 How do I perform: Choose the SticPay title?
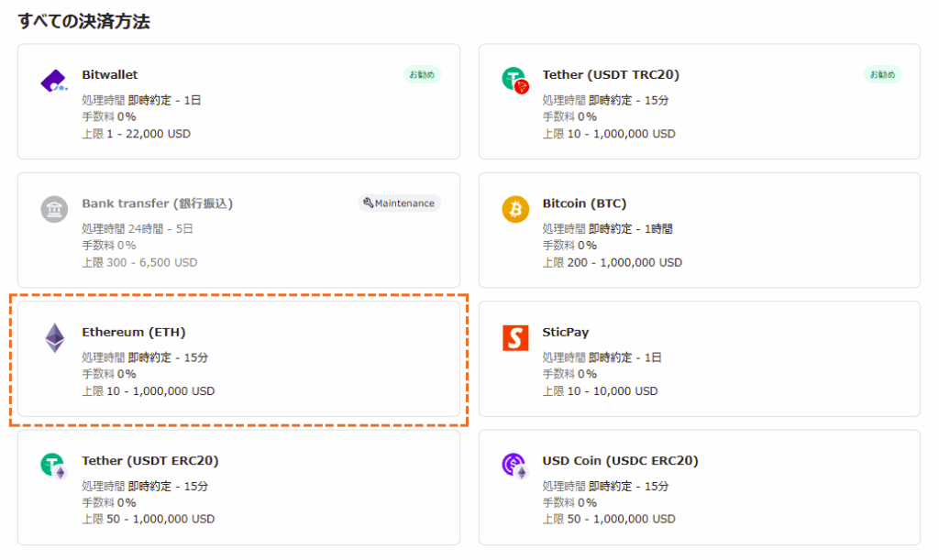pos(565,332)
